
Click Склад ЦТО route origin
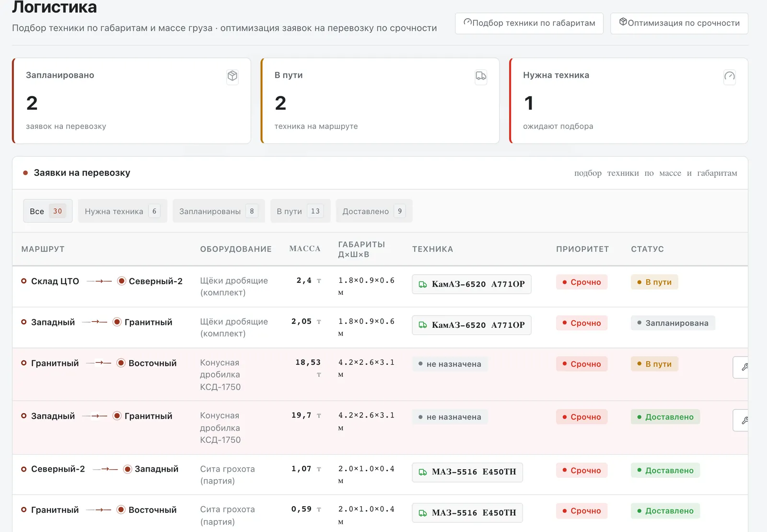[x=55, y=281]
